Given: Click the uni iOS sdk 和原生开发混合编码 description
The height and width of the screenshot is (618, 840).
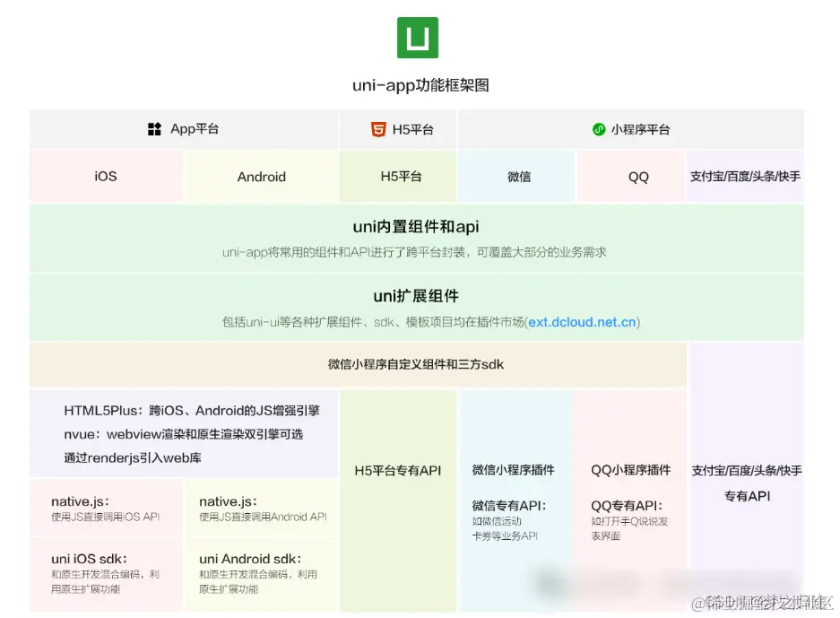Looking at the screenshot, I should [x=105, y=581].
